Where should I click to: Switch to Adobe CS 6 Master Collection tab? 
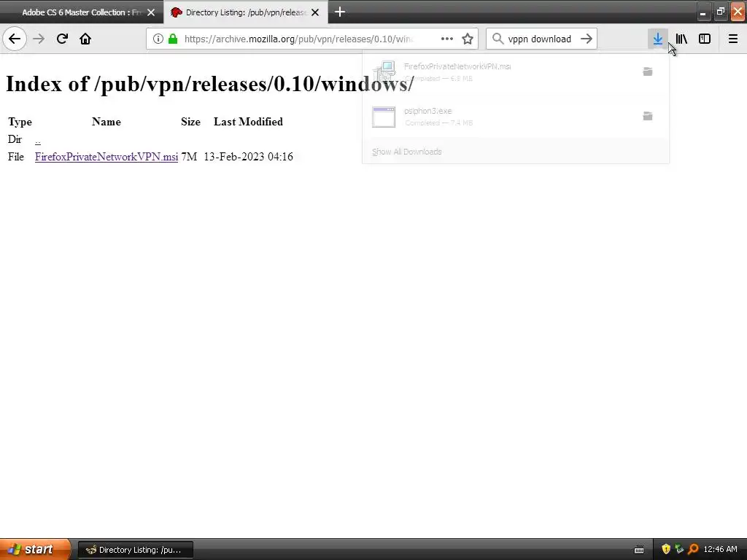click(x=81, y=12)
